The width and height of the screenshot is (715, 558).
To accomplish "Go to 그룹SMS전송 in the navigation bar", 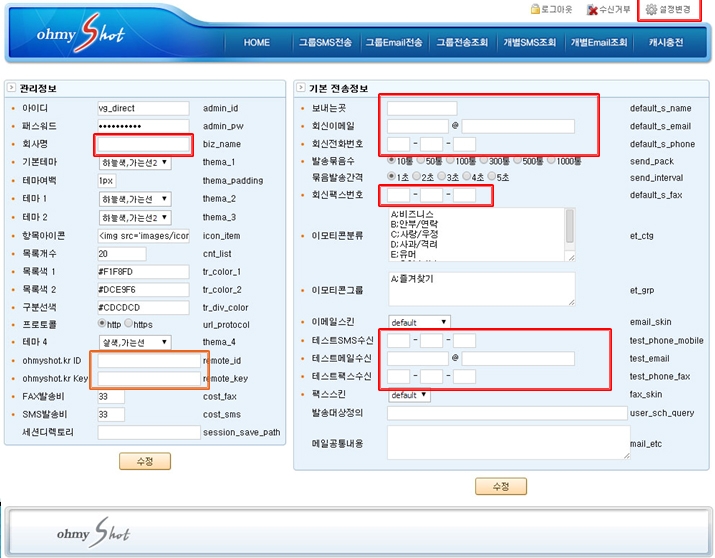I will click(x=325, y=43).
